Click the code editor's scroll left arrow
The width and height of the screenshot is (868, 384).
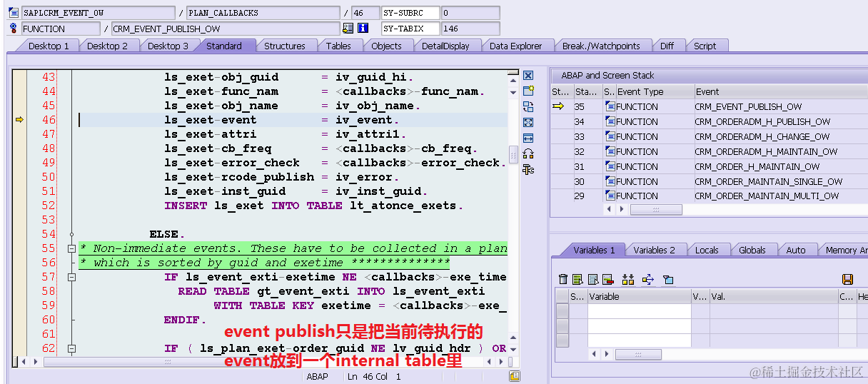(x=24, y=362)
